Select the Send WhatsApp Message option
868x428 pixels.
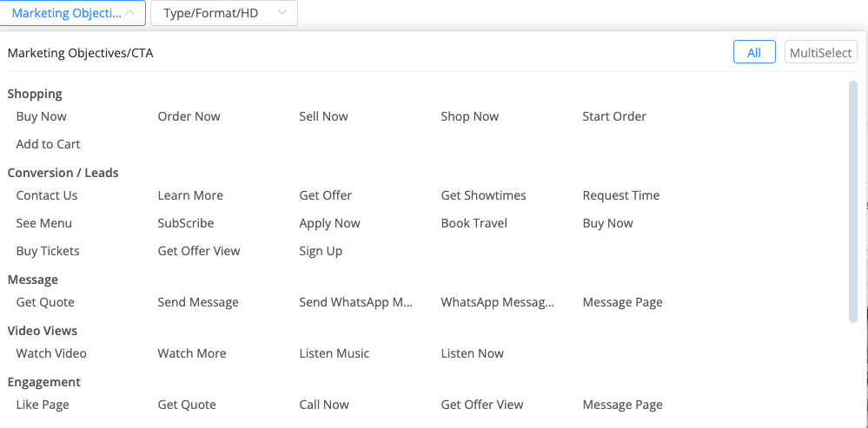[356, 302]
